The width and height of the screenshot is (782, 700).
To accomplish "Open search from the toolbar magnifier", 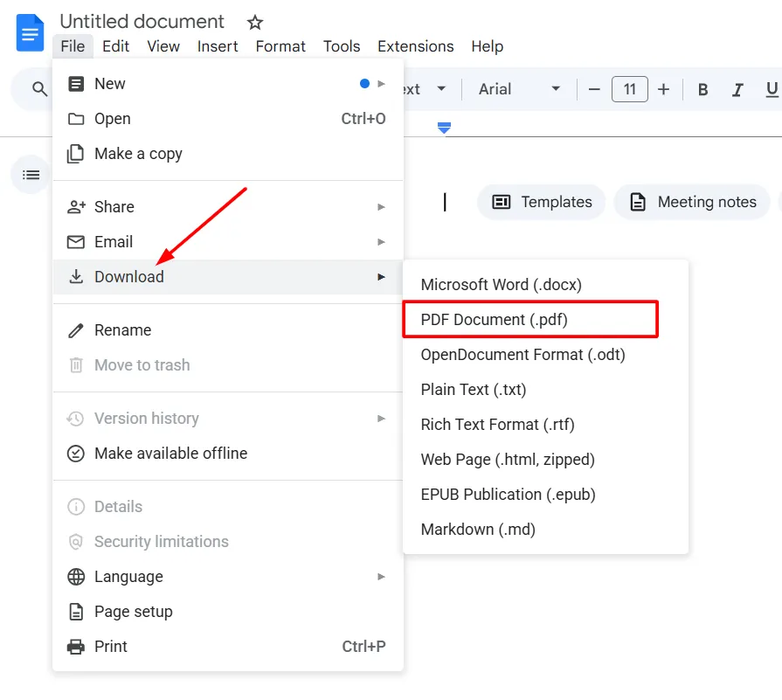I will coord(37,89).
